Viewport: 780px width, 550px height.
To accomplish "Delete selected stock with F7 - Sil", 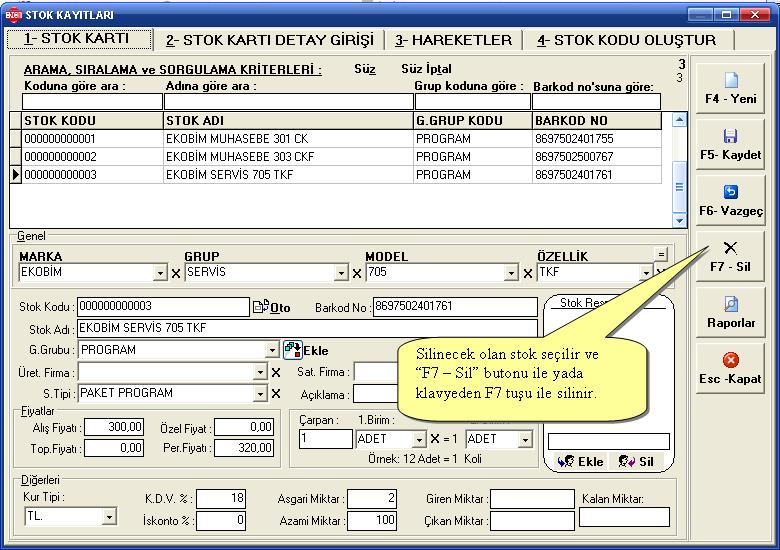I will [x=730, y=257].
